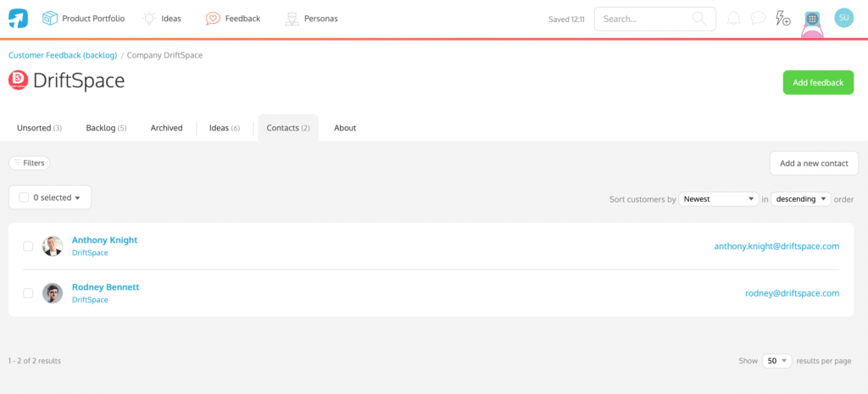Viewport: 868px width, 394px height.
Task: Click the DriftSpace company logo
Action: click(18, 80)
